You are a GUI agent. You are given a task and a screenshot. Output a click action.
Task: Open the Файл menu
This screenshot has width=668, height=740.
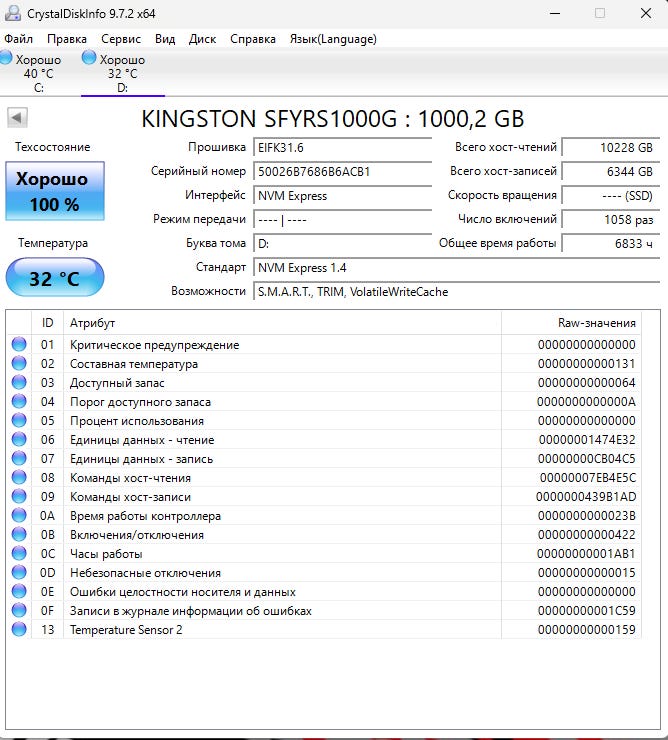[18, 39]
